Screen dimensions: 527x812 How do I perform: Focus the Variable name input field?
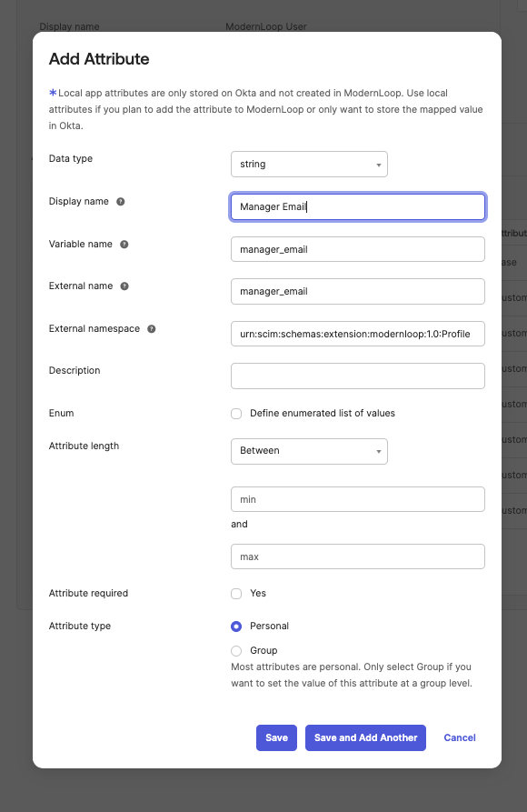[358, 250]
